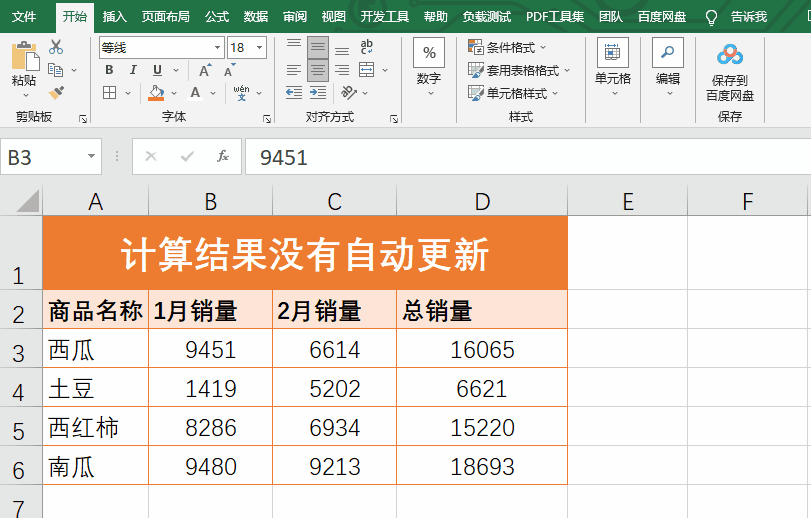Click the fx insert function icon

point(223,156)
